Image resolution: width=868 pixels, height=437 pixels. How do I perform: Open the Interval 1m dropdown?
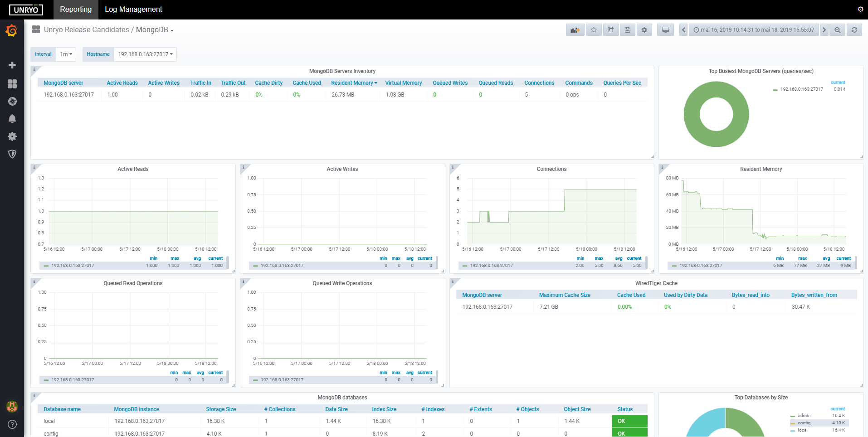(x=66, y=54)
